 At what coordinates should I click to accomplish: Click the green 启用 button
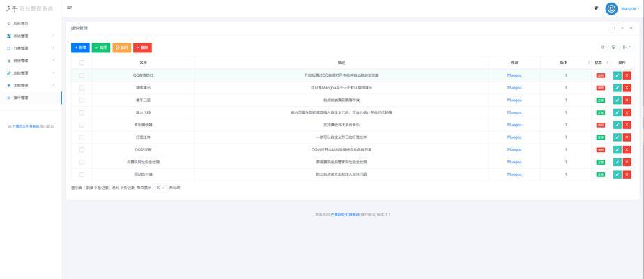tap(101, 47)
